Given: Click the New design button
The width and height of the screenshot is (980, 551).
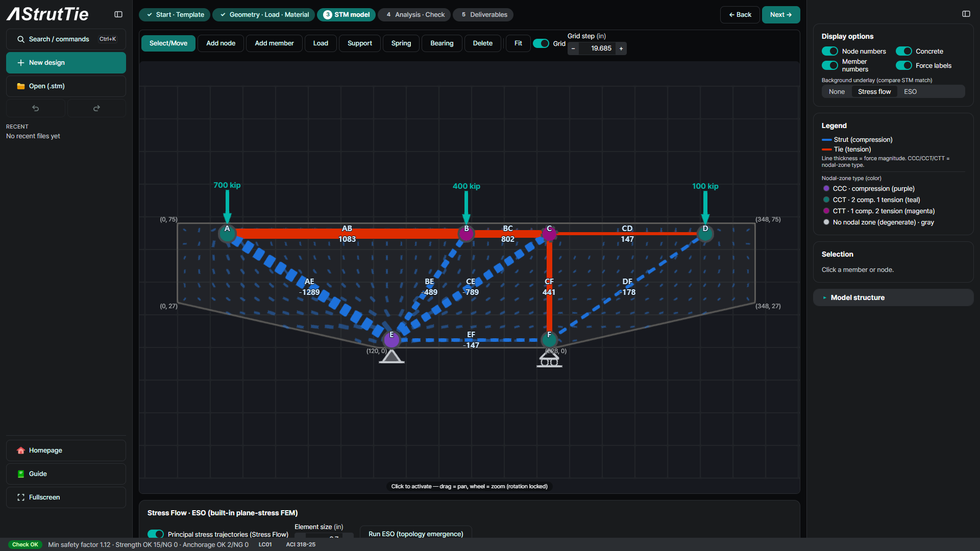Looking at the screenshot, I should 66,63.
